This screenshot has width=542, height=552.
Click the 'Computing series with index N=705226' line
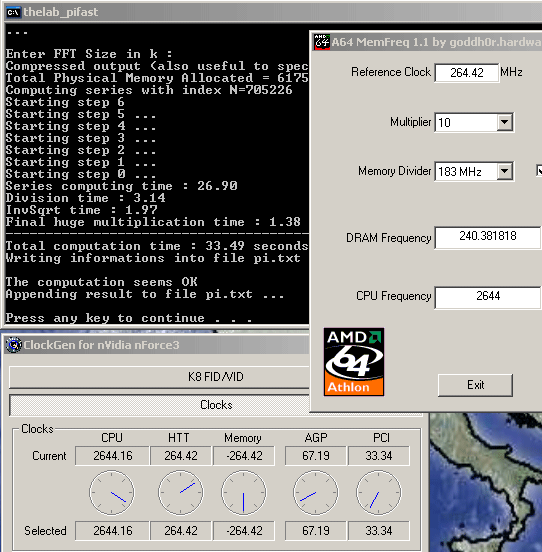pyautogui.click(x=149, y=90)
